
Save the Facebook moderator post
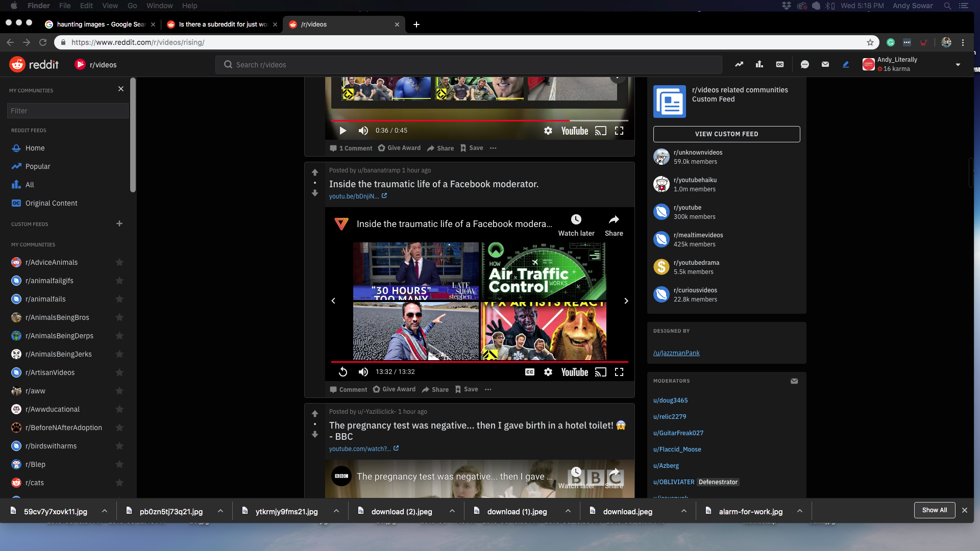coord(467,389)
